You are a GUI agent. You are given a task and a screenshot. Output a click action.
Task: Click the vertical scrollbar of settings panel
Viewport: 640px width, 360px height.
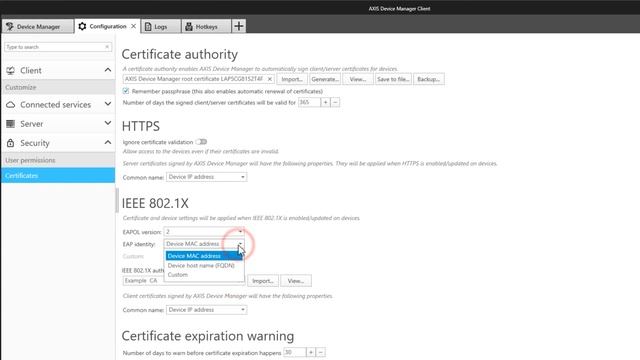pyautogui.click(x=117, y=200)
